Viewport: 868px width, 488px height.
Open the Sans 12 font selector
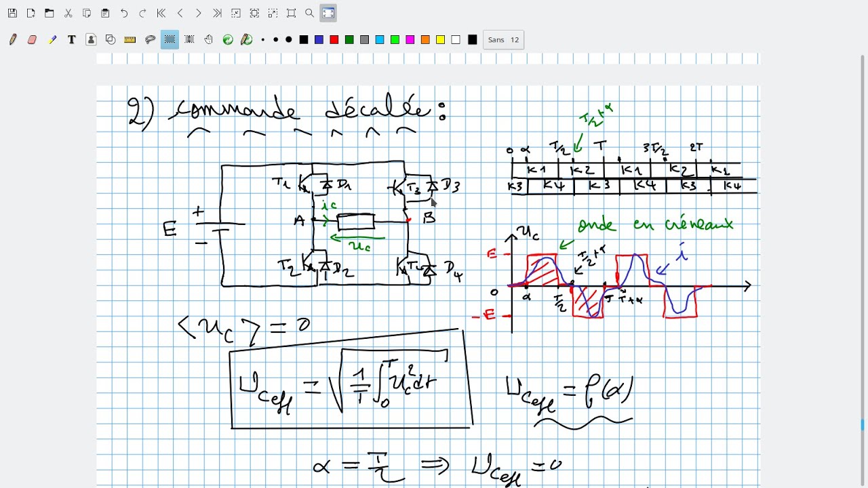coord(503,40)
